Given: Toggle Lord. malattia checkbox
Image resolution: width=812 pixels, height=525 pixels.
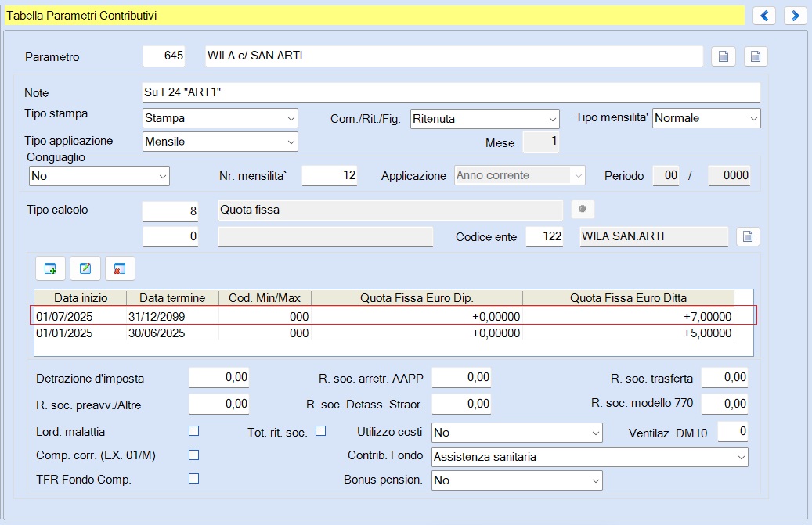Looking at the screenshot, I should click(193, 431).
